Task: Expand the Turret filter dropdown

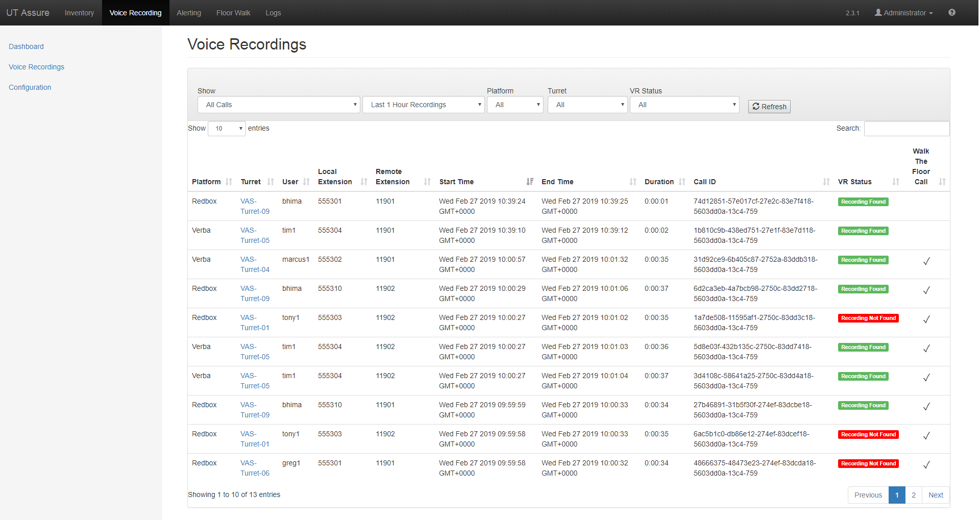Action: pos(587,105)
